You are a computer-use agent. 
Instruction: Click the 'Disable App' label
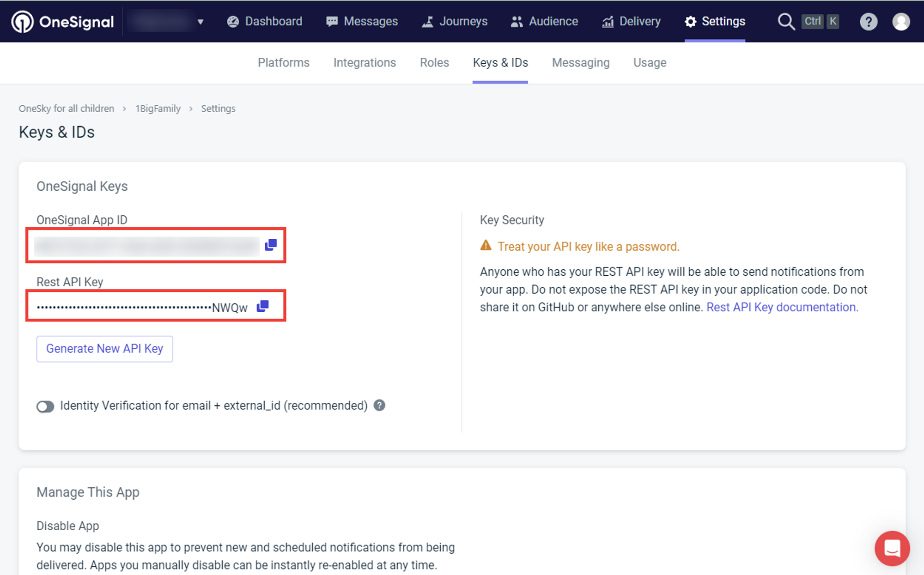click(68, 526)
